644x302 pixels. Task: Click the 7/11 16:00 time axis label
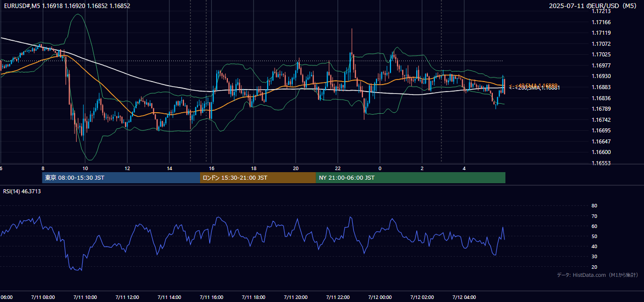pyautogui.click(x=212, y=297)
